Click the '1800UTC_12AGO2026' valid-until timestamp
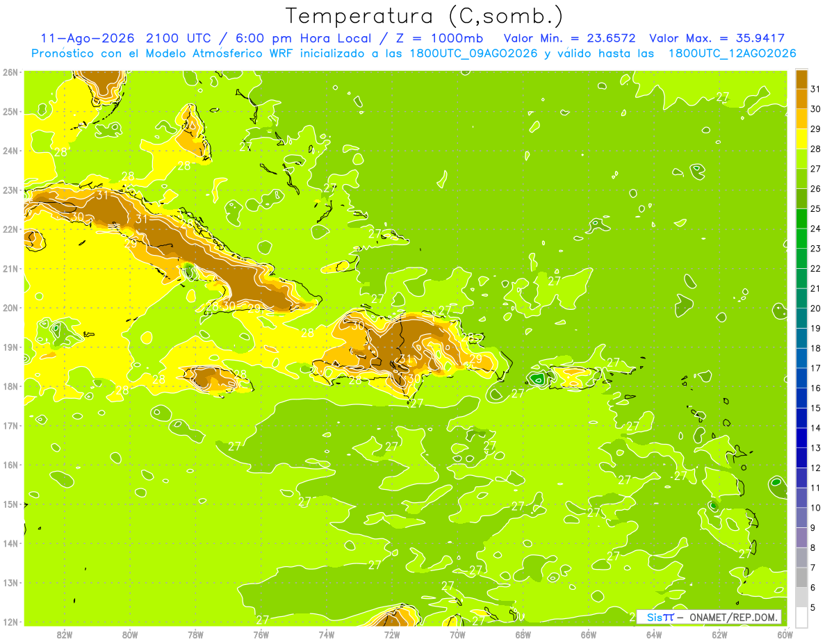The width and height of the screenshot is (834, 644). 732,53
